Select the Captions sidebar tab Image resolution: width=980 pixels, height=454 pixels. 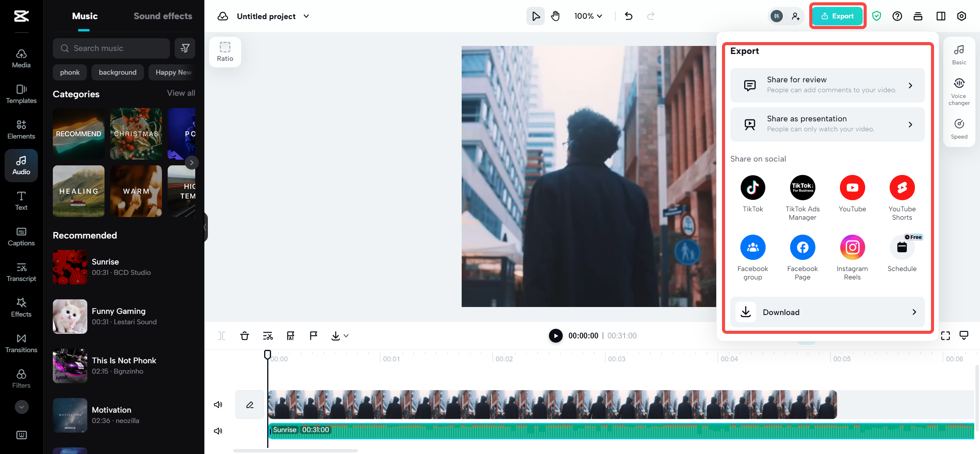(21, 236)
